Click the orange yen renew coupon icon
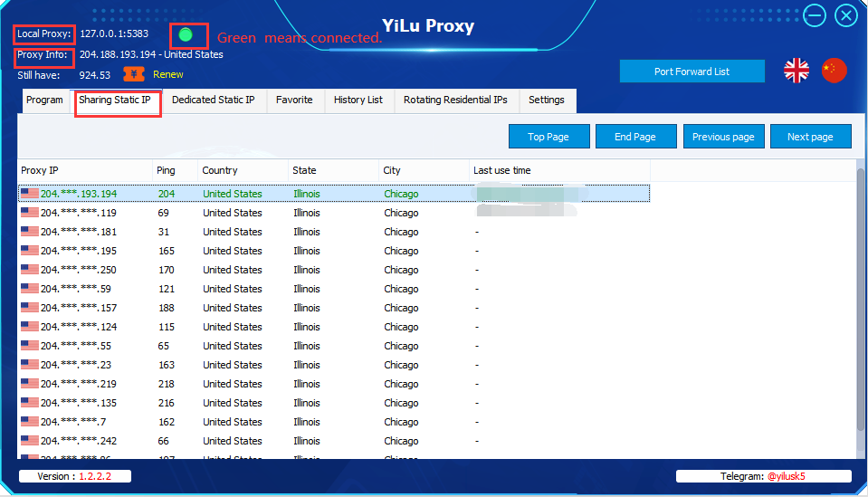Screen dimensions: 868x497 [x=134, y=74]
